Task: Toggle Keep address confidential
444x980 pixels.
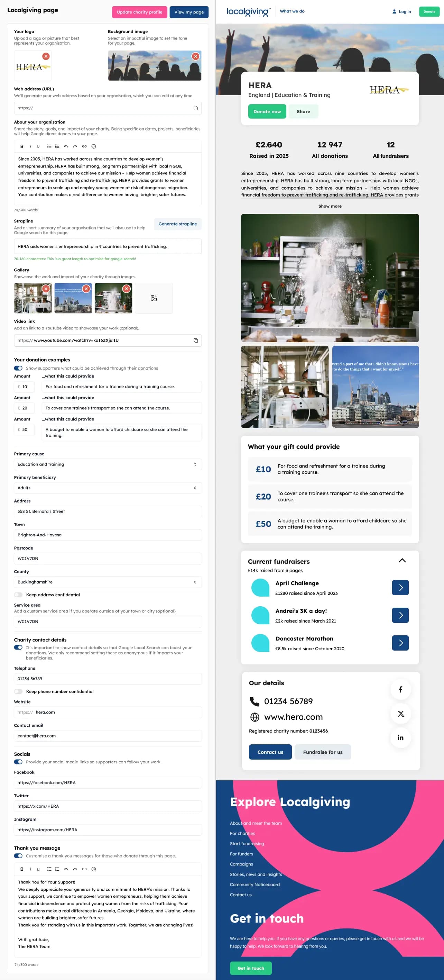Action: pos(18,595)
